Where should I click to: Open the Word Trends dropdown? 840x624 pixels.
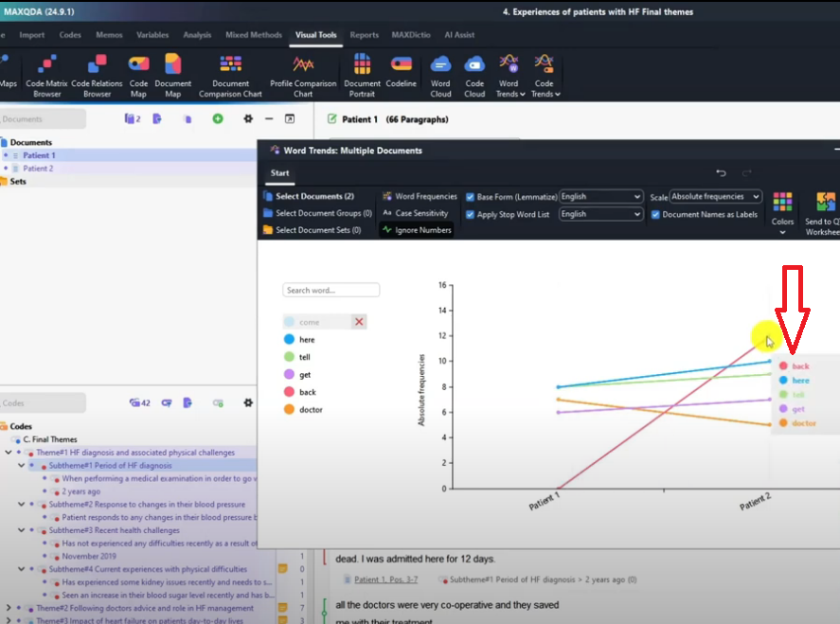click(509, 76)
